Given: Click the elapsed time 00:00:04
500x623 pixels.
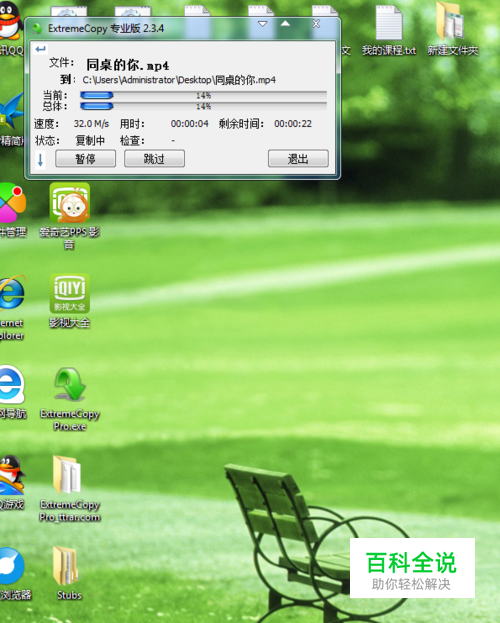Looking at the screenshot, I should 190,124.
